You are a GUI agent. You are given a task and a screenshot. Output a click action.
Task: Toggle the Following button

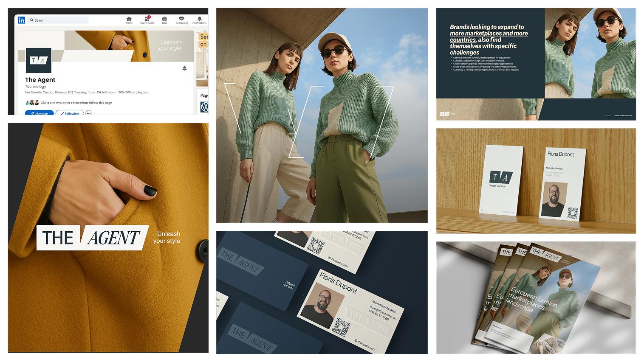click(x=70, y=113)
